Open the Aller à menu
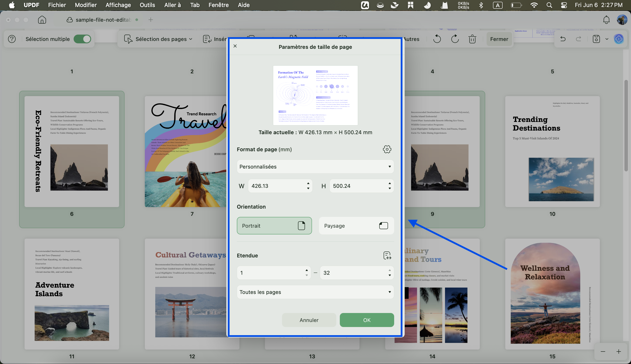 point(172,5)
